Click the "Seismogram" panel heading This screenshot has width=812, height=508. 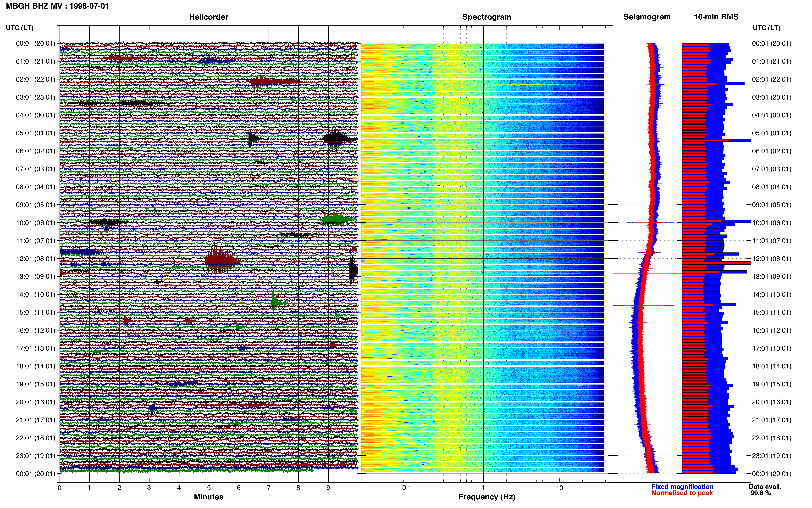click(647, 17)
